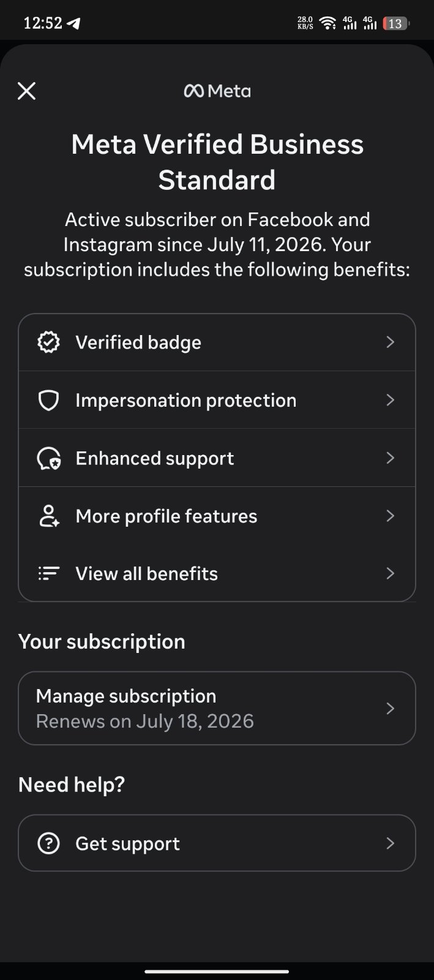The image size is (434, 980).
Task: Tap the Manage subscription chevron
Action: point(391,709)
